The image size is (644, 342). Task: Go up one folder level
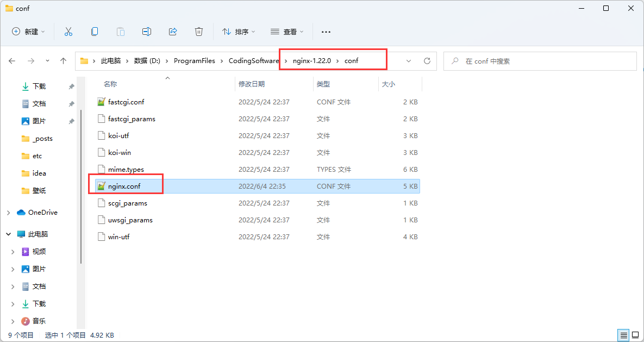pos(64,61)
